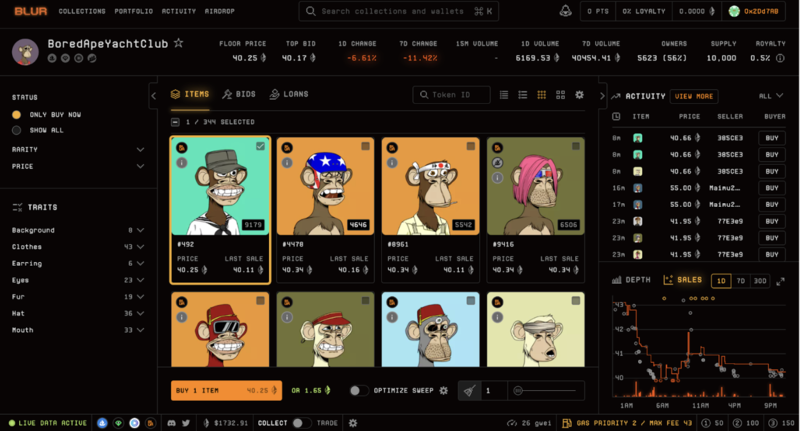Click the sweep broom icon
This screenshot has width=800, height=431.
point(469,390)
